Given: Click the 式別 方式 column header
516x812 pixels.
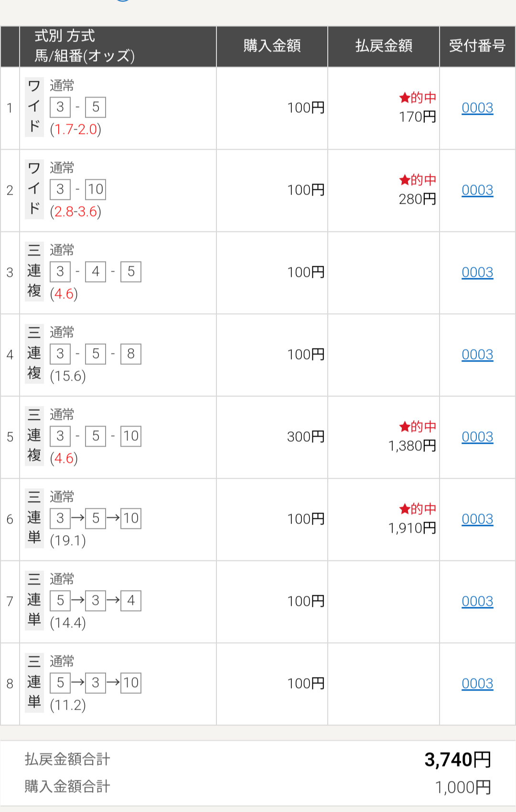Looking at the screenshot, I should click(65, 36).
